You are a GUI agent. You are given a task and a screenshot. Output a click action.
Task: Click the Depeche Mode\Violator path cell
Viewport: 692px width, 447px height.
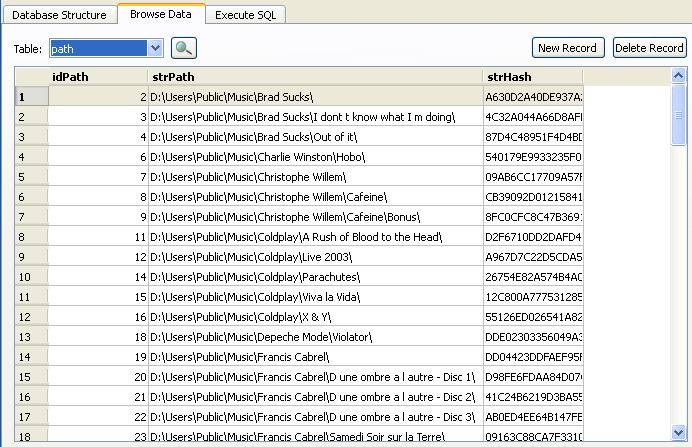(315, 337)
